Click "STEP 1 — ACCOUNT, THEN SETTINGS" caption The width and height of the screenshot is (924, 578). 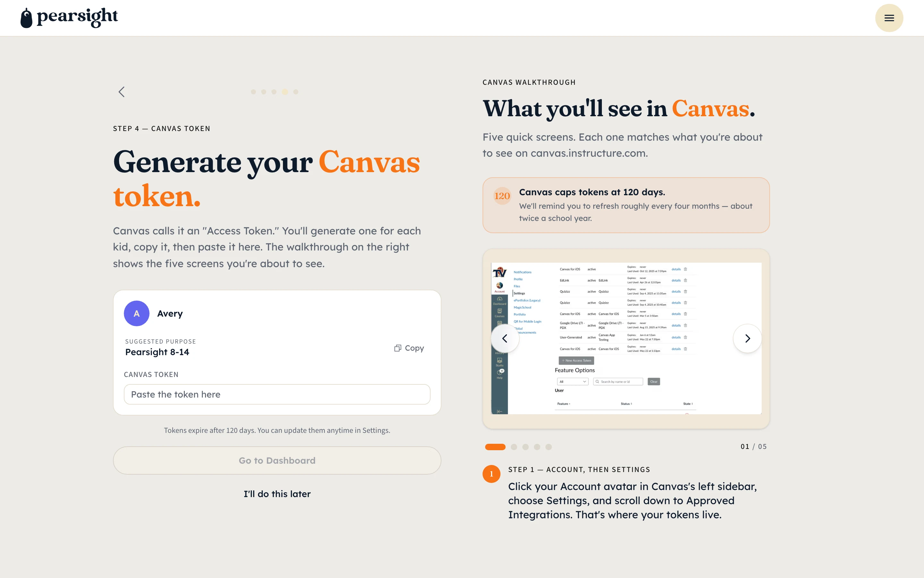pyautogui.click(x=579, y=469)
